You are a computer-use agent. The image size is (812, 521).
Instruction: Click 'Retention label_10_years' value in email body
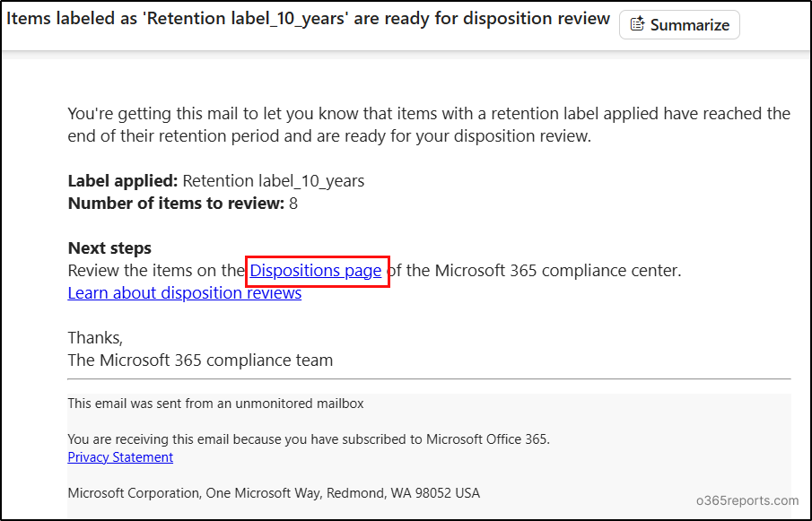click(273, 181)
